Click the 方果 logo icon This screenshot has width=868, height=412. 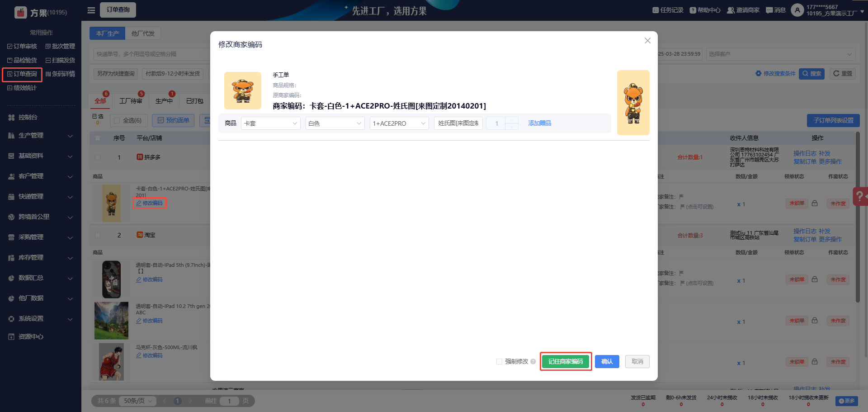click(21, 12)
